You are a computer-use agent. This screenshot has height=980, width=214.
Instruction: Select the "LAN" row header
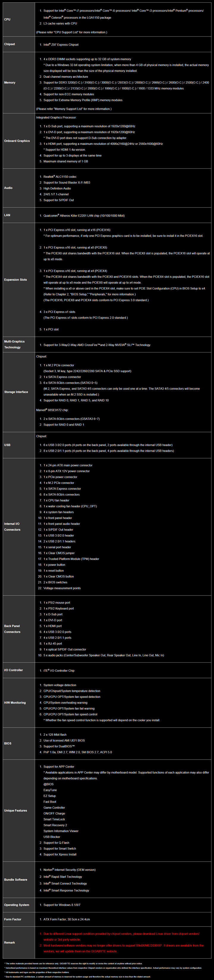point(7,215)
